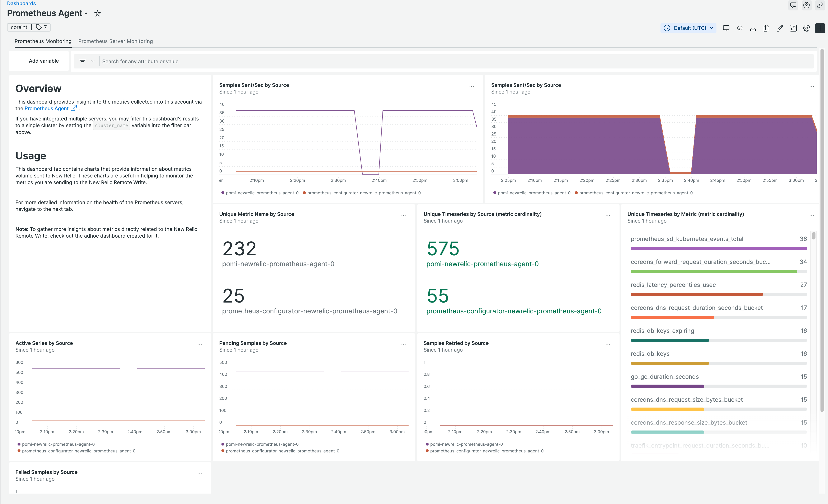Screen dimensions: 828x504
Task: Go to the Dashboards breadcrumb
Action: coord(21,3)
